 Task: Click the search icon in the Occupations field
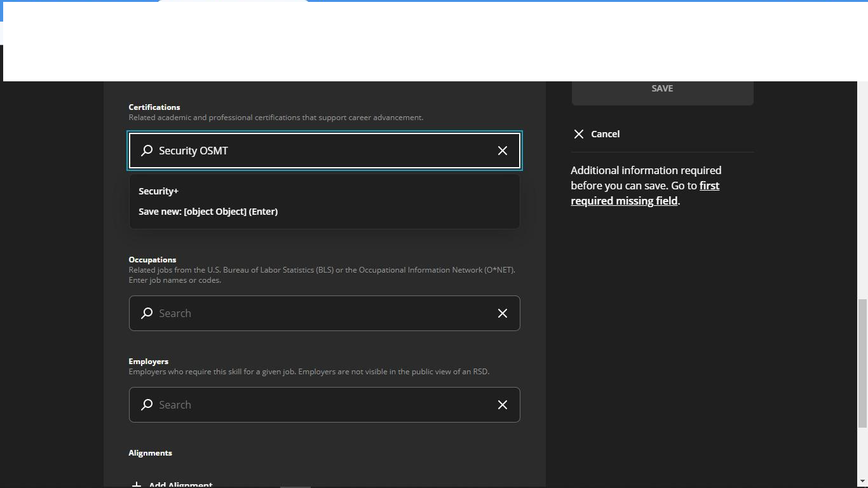pyautogui.click(x=146, y=313)
